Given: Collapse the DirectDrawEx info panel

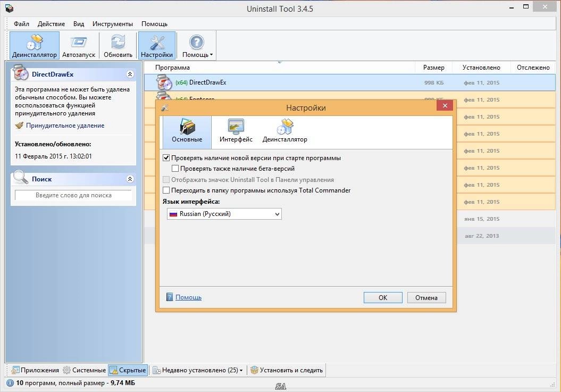Looking at the screenshot, I should [130, 74].
